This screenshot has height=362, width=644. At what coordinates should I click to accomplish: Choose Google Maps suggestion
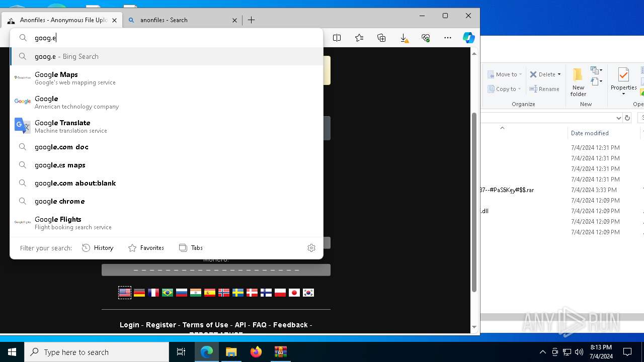[167, 78]
